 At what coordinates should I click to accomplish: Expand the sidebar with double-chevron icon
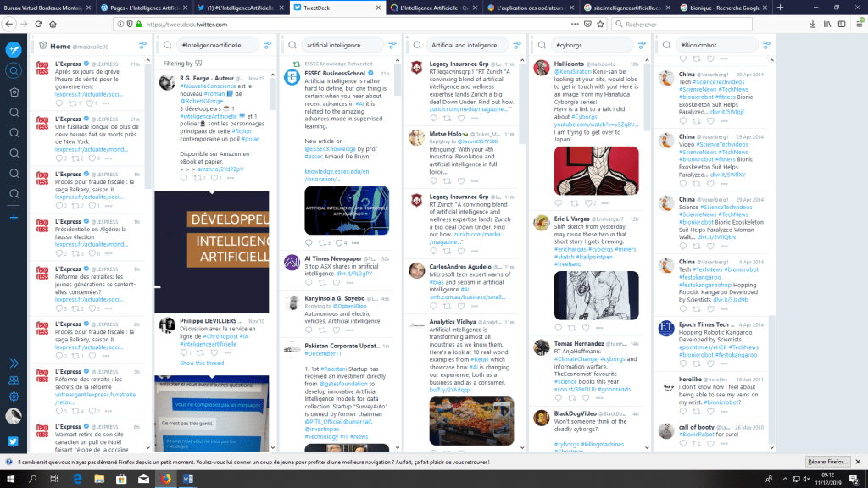click(14, 363)
